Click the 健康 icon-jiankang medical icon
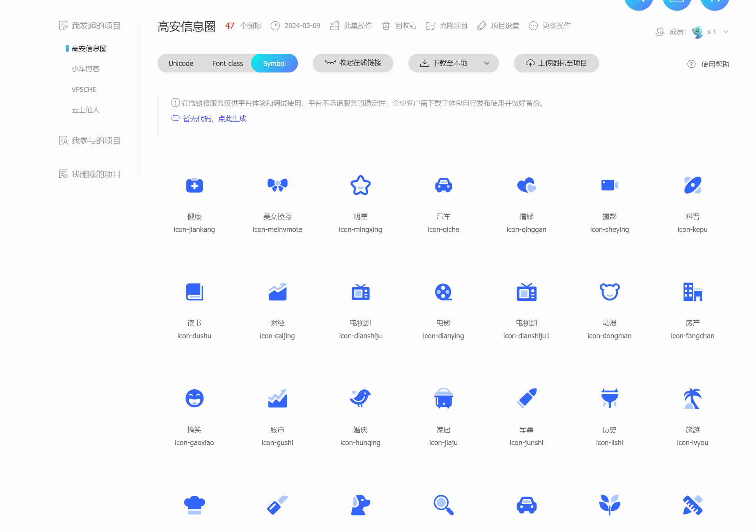 (x=194, y=185)
